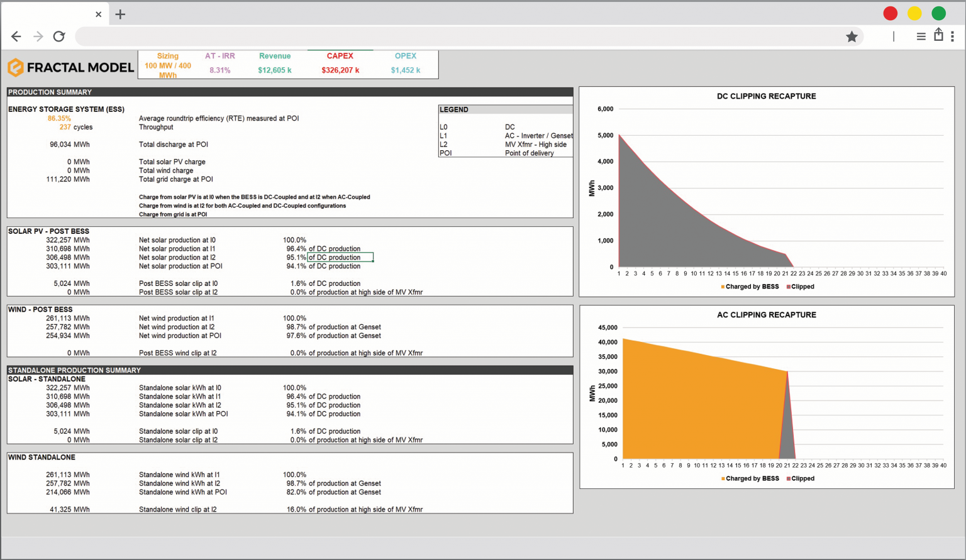Click the Fractal Model logo
The width and height of the screenshot is (966, 560).
coord(70,67)
